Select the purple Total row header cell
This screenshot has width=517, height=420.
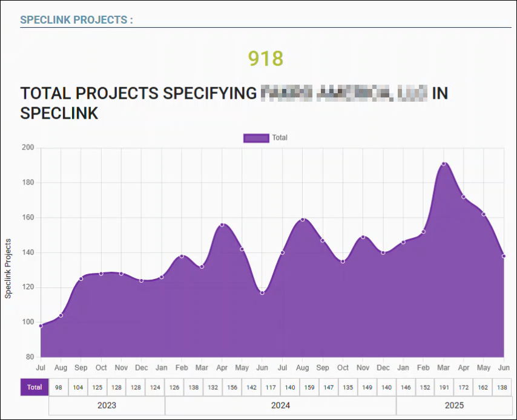[x=35, y=387]
